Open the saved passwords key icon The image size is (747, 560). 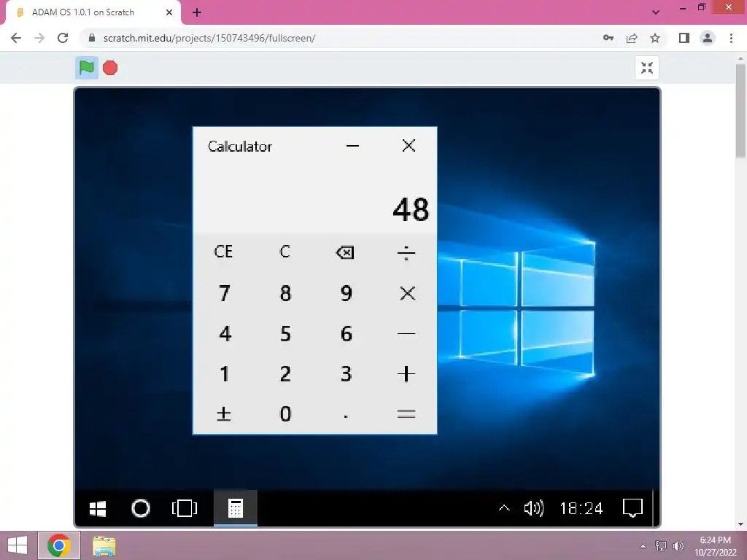point(608,38)
